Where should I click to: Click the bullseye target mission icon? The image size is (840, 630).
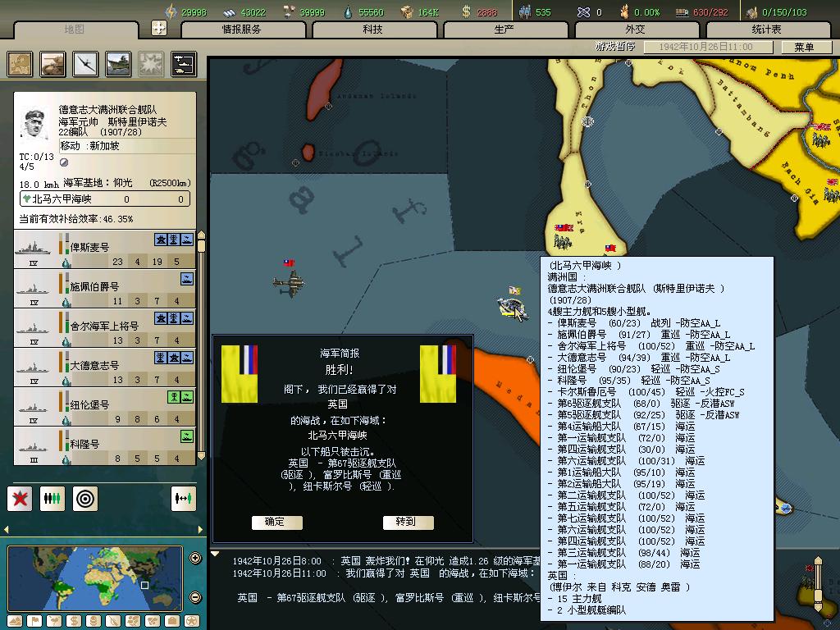click(x=84, y=498)
